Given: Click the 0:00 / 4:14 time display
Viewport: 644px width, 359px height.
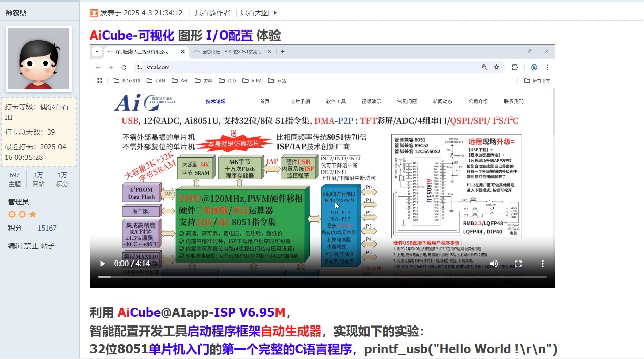Looking at the screenshot, I should pos(132,264).
